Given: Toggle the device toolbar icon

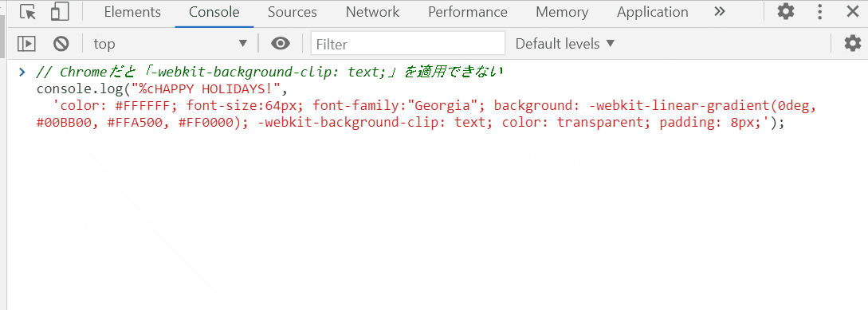Looking at the screenshot, I should pos(59,12).
